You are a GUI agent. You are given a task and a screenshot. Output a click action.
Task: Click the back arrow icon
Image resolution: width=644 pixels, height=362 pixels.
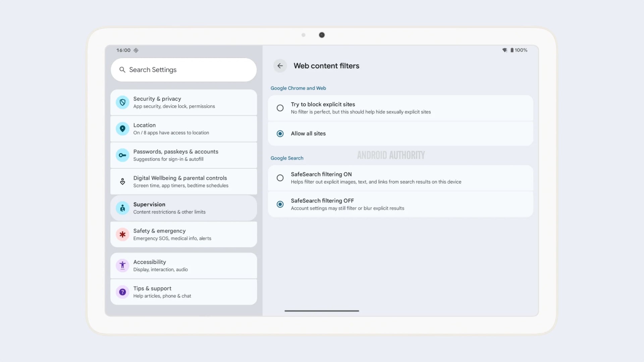coord(280,66)
